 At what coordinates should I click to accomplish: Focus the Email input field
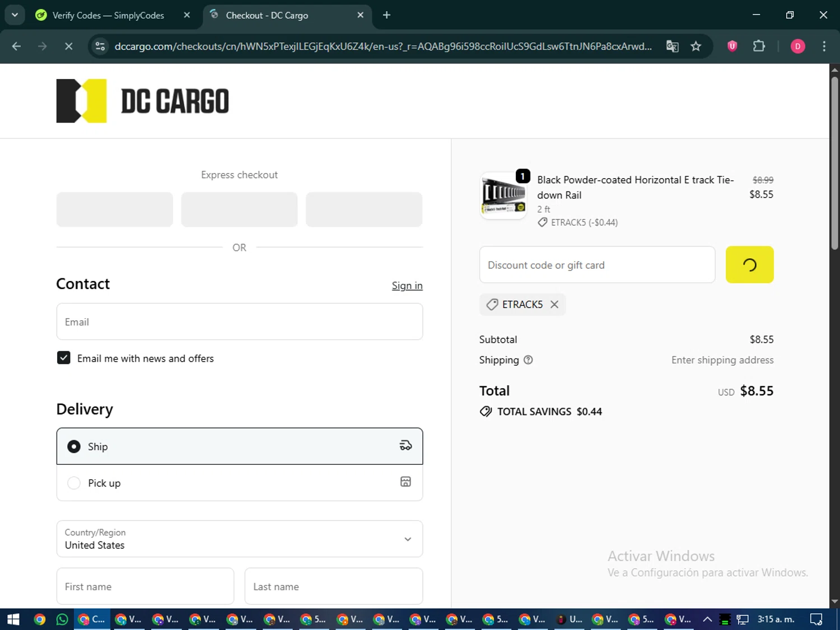pyautogui.click(x=240, y=321)
